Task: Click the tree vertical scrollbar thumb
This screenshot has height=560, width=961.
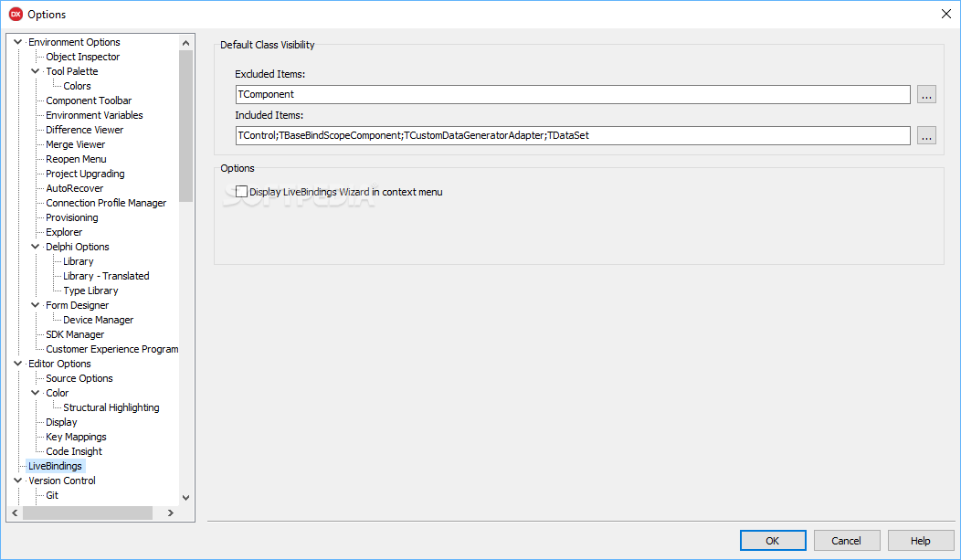Action: 185,125
